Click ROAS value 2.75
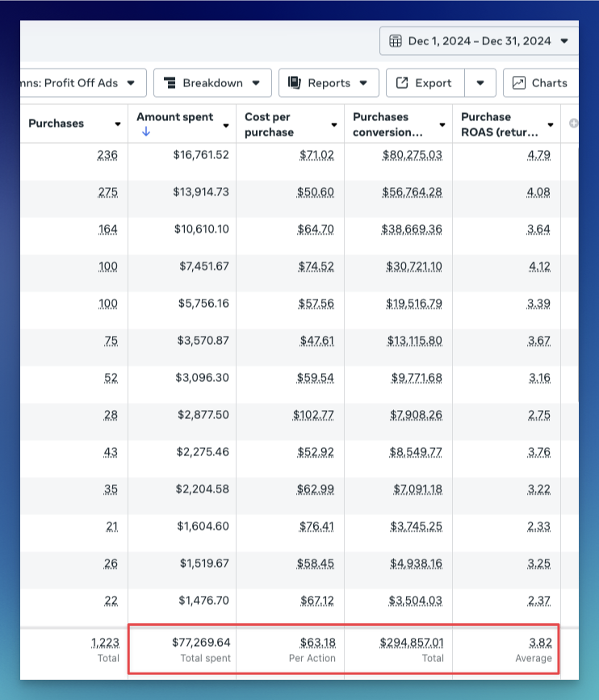 [539, 415]
